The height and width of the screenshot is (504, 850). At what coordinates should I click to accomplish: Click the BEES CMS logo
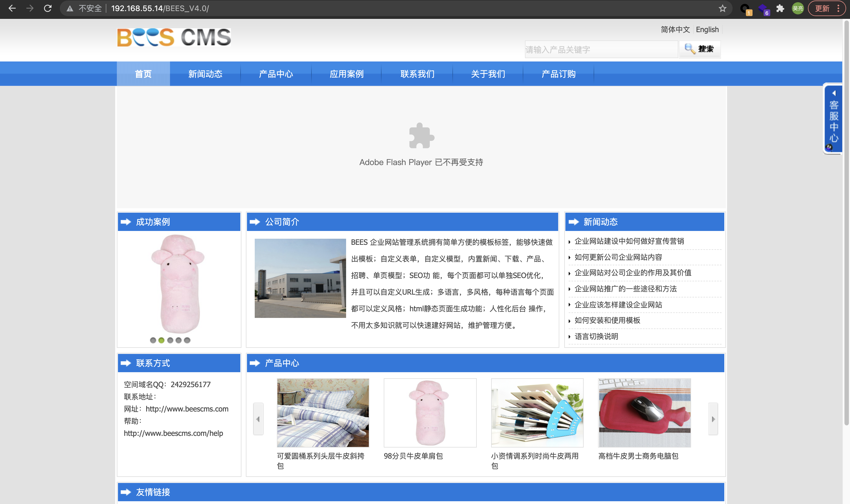pyautogui.click(x=174, y=37)
